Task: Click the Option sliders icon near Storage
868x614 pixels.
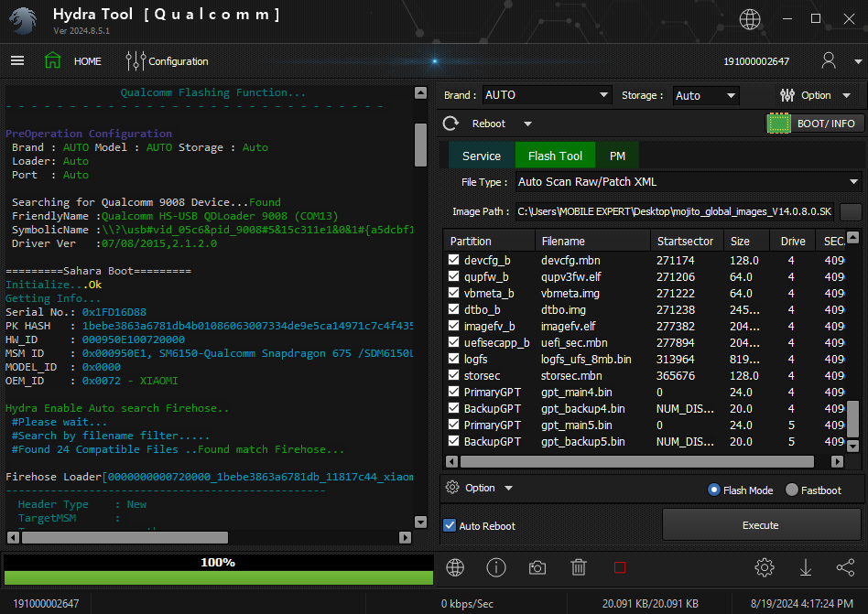Action: point(787,95)
